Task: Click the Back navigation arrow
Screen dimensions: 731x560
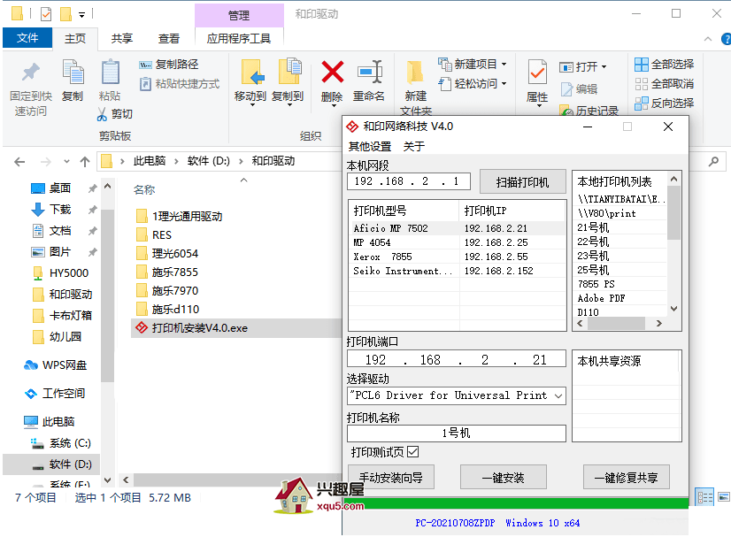Action: click(19, 162)
